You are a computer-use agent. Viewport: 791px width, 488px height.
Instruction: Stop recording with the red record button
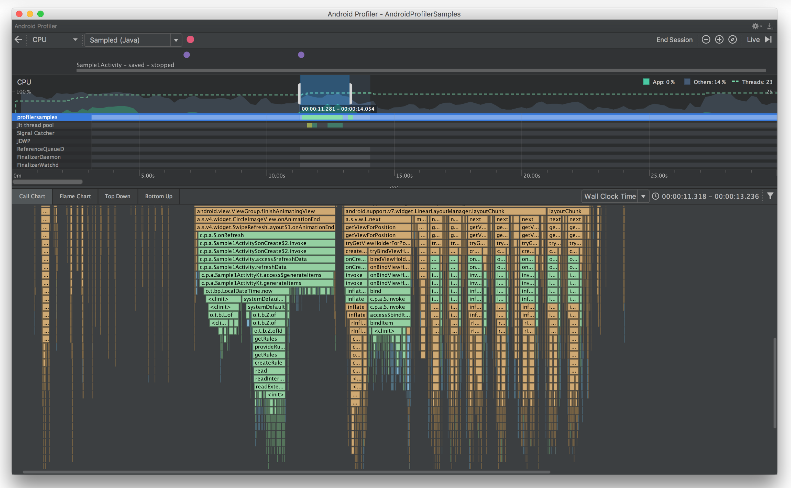coord(190,39)
